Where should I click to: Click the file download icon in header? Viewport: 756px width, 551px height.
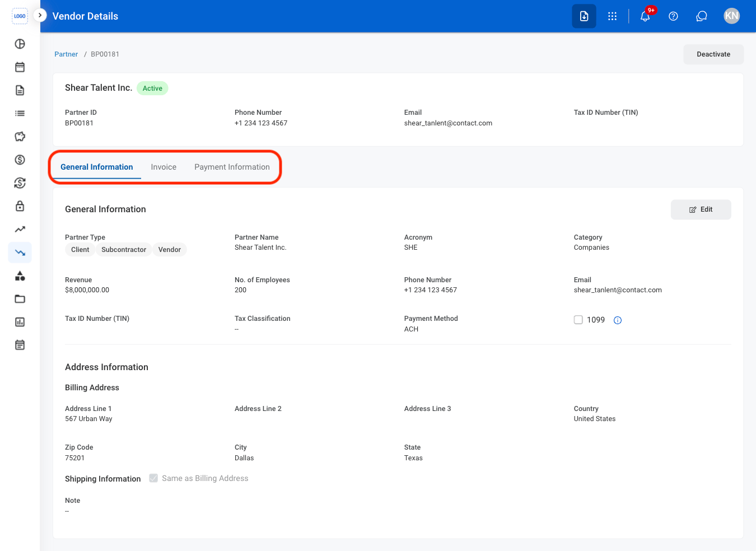point(584,16)
